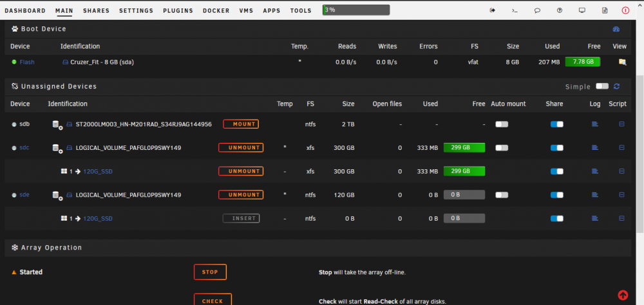Click the INSERT button for ntfs partition
The image size is (644, 305).
point(241,218)
